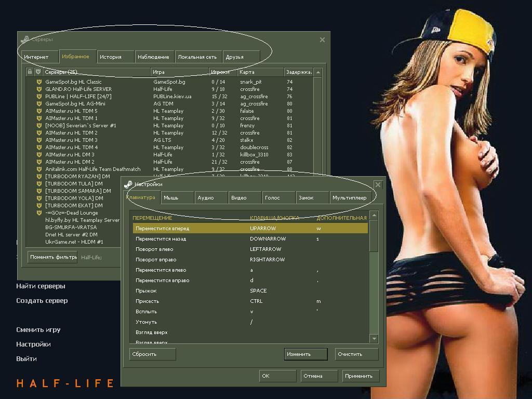The width and height of the screenshot is (532, 399).
Task: Confirm settings with OK button
Action: tap(277, 376)
